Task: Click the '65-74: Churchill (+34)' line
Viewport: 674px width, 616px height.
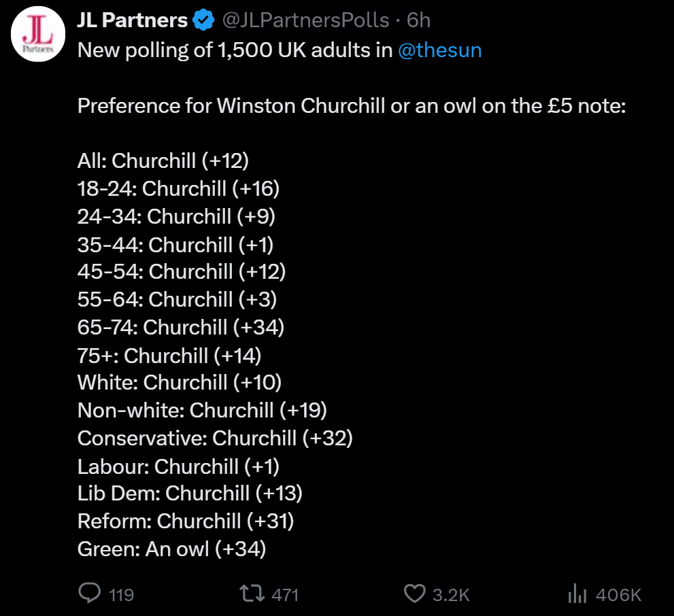Action: [x=180, y=327]
